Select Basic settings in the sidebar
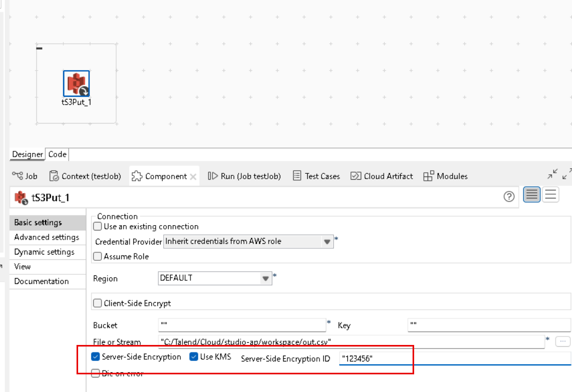The width and height of the screenshot is (572, 392). click(48, 222)
